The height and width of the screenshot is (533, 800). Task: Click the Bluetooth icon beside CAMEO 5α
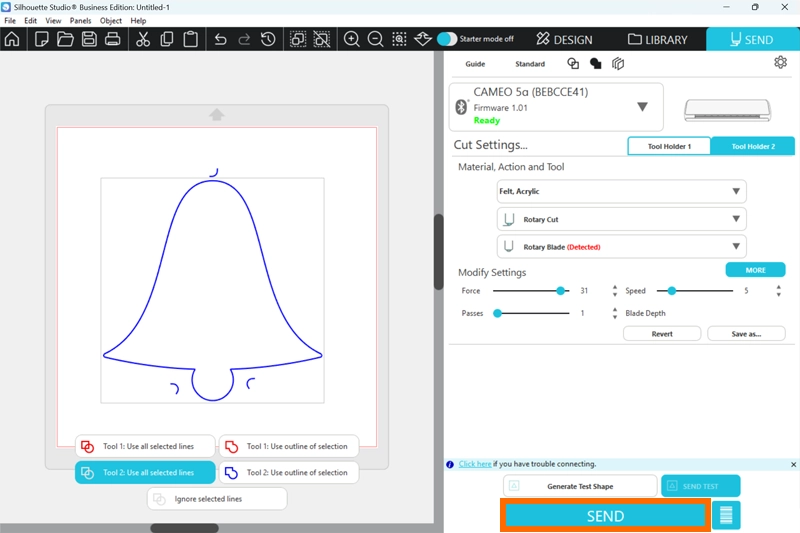click(461, 107)
